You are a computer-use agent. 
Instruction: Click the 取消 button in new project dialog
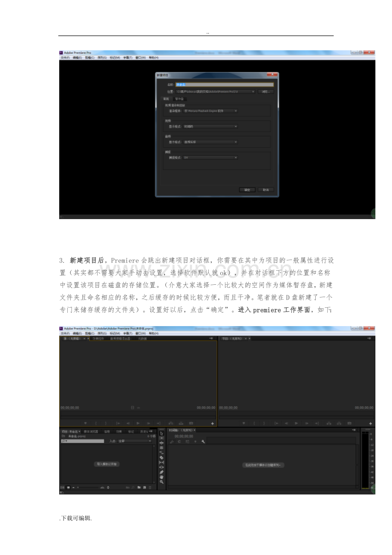click(x=266, y=190)
